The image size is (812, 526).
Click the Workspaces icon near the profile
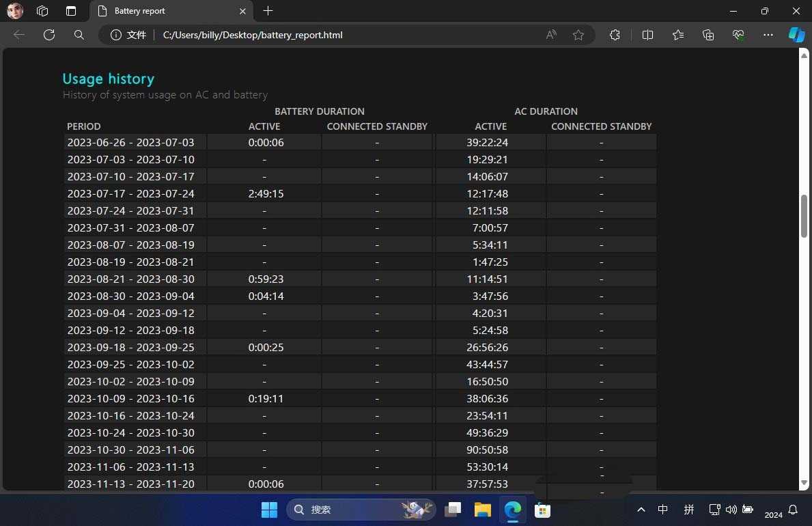[42, 11]
